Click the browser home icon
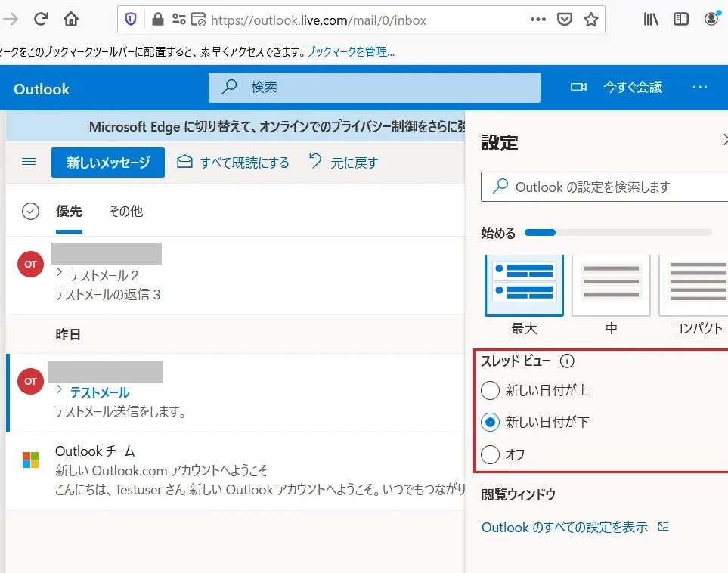 71,20
